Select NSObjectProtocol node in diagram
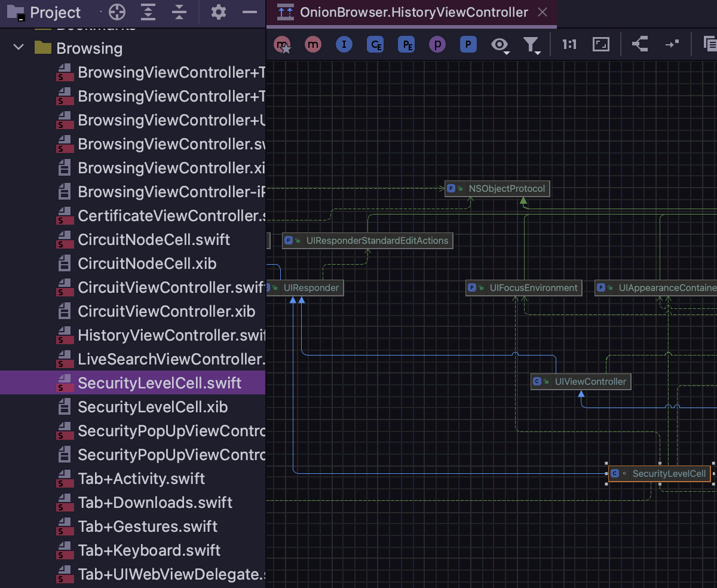Screen dimensions: 717x588 pos(497,189)
